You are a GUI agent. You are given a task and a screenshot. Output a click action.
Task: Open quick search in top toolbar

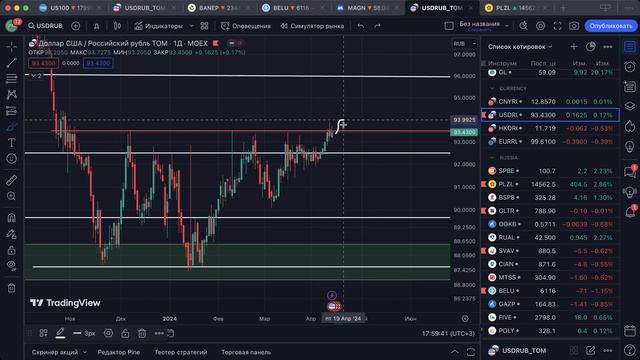pyautogui.click(x=523, y=26)
